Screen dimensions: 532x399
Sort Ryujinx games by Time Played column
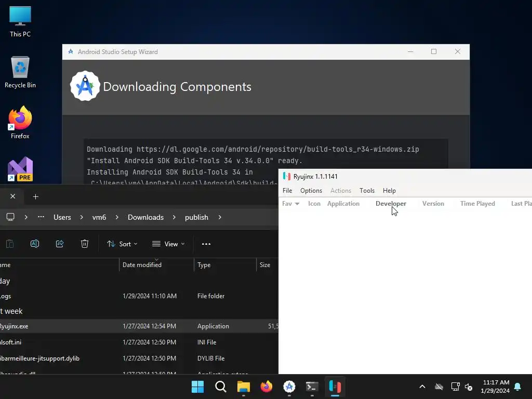pyautogui.click(x=477, y=204)
